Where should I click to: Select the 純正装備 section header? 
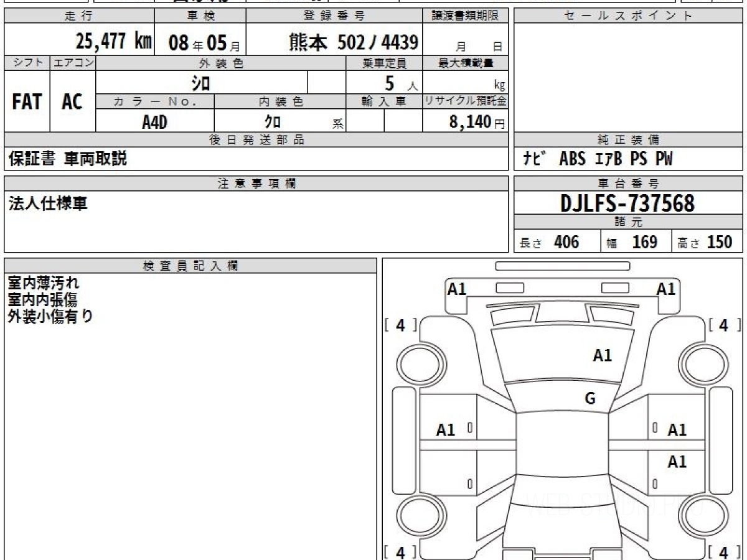[x=628, y=140]
